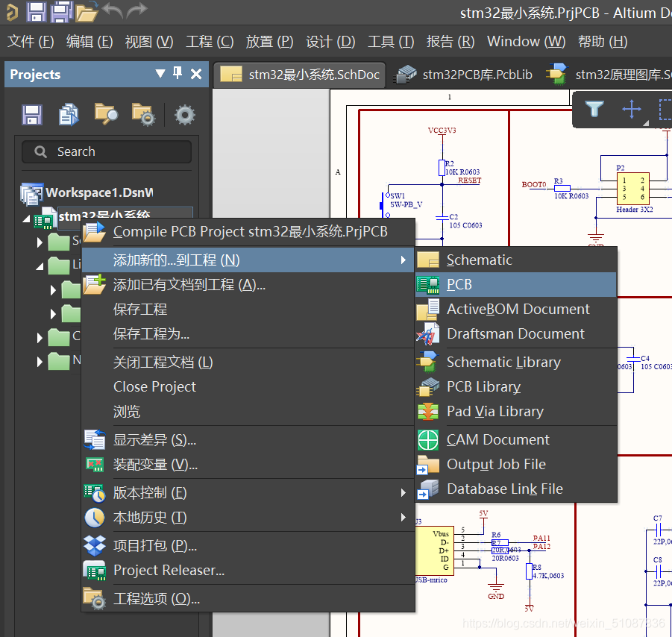Viewport: 672px width, 637px height.
Task: Click the undo arrow in title bar
Action: tap(112, 11)
